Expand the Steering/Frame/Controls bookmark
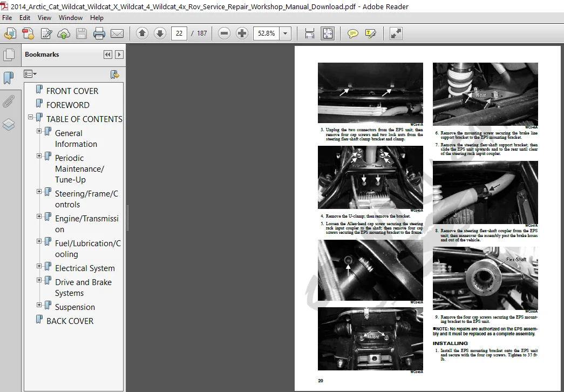 point(39,192)
